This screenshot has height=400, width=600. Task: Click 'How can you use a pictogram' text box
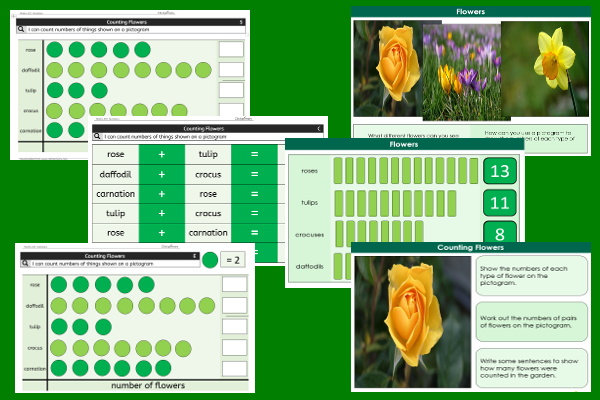pyautogui.click(x=529, y=136)
